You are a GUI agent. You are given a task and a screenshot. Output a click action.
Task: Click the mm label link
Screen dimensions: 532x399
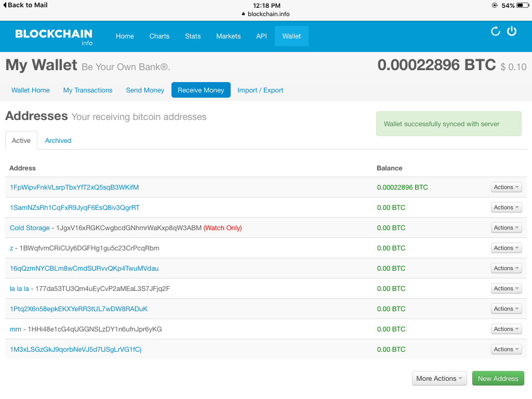[15, 329]
